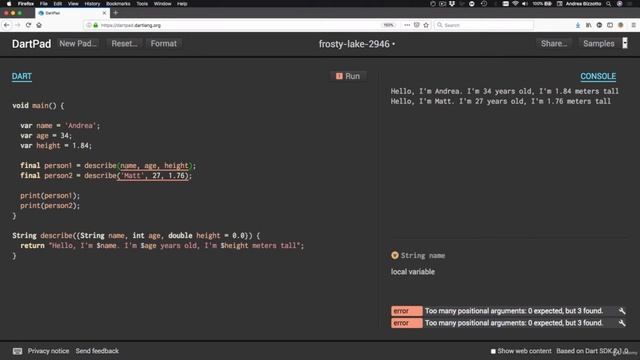
Task: Click the Wi-Fi status icon
Action: [x=515, y=4]
